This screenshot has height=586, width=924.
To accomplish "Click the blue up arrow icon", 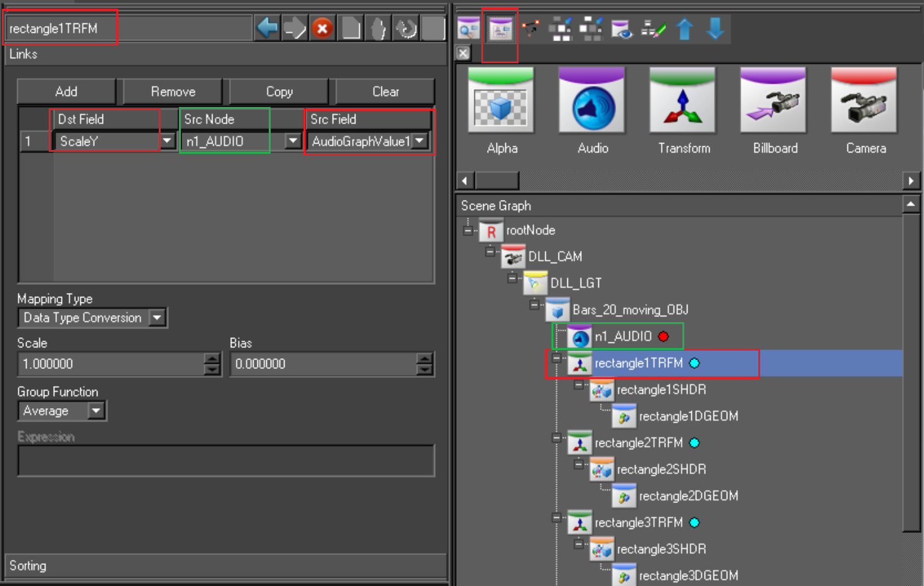I will pyautogui.click(x=685, y=29).
